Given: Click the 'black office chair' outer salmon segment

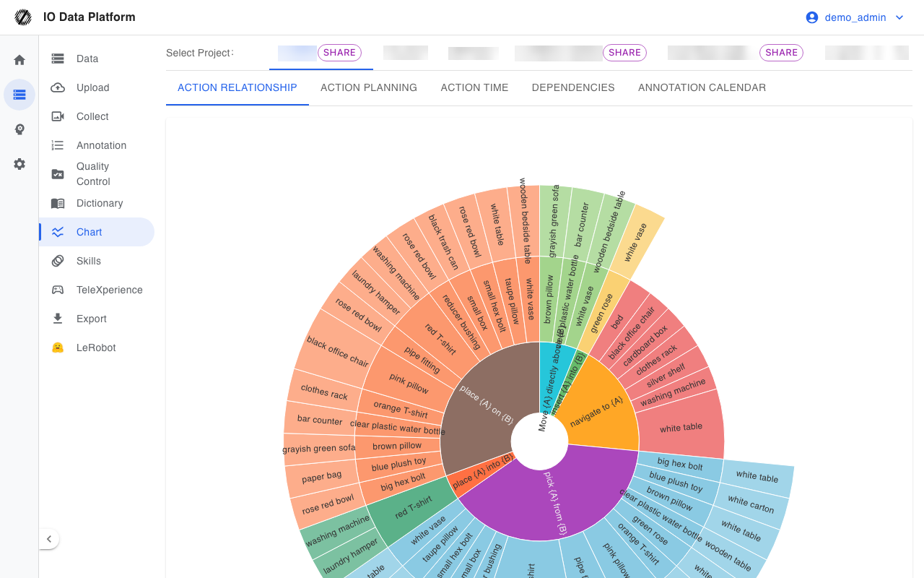Looking at the screenshot, I should tap(337, 351).
